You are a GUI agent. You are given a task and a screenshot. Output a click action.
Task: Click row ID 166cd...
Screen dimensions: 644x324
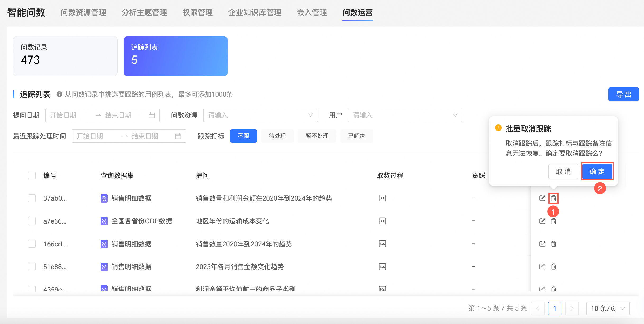coord(55,244)
